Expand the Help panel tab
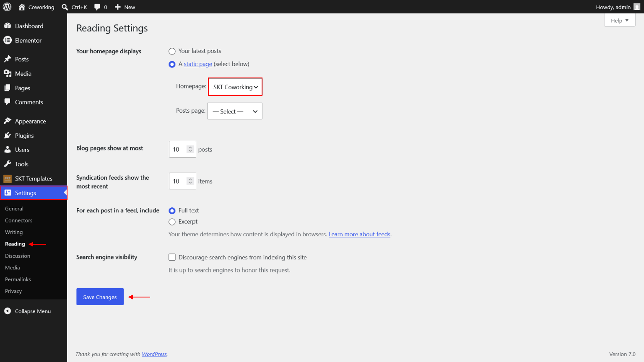Screen dimensions: 644x362 coord(620,21)
